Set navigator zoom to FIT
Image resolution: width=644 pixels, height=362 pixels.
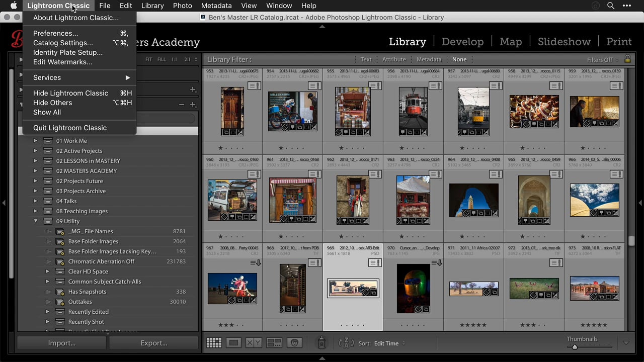tap(148, 59)
